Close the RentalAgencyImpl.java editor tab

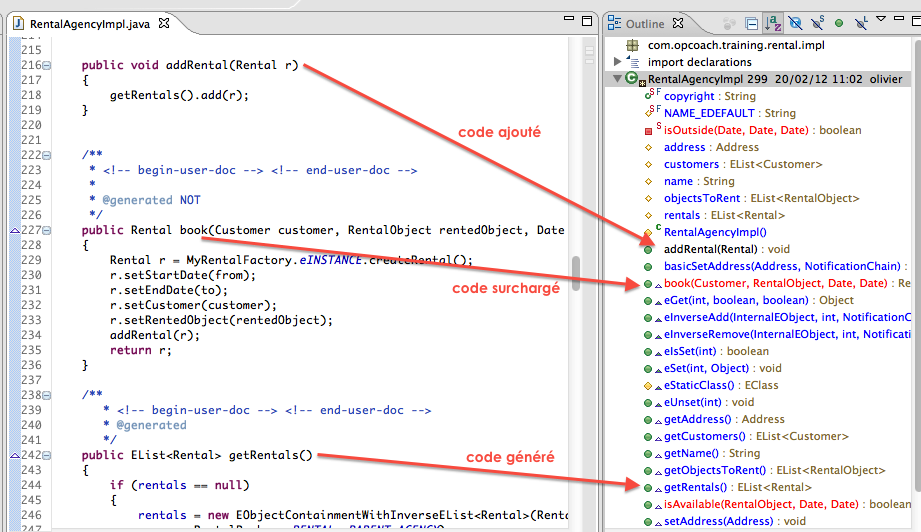[164, 23]
